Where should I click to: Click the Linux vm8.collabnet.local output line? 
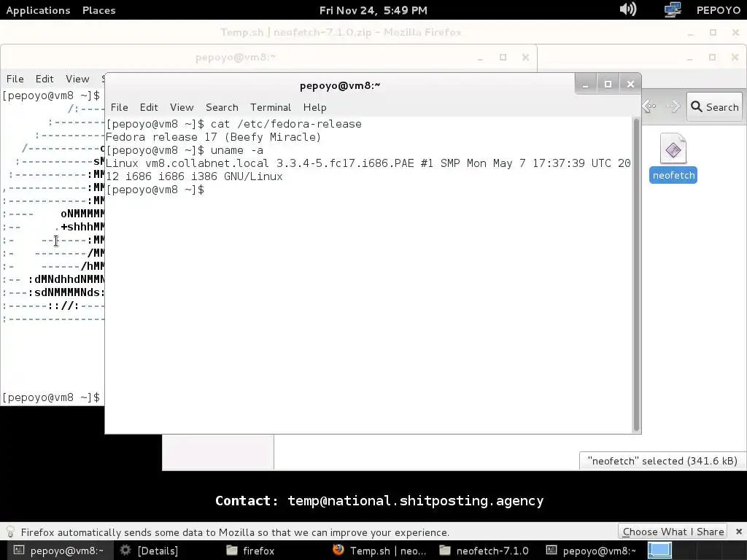point(368,169)
